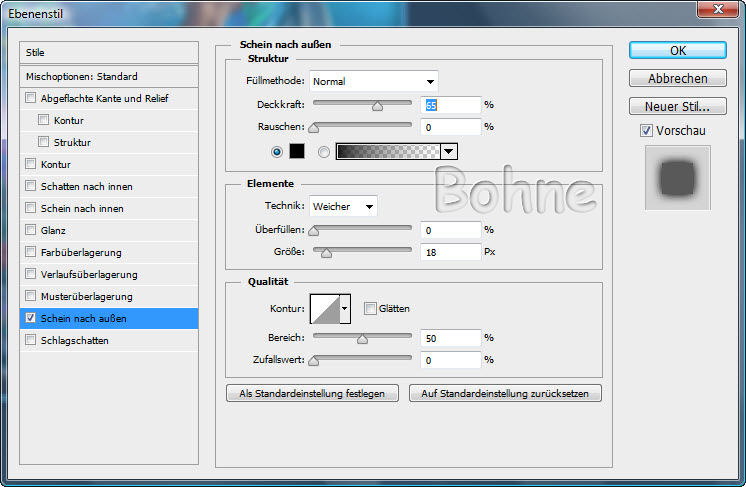Enable the Schlagschatten checkbox
Image resolution: width=746 pixels, height=487 pixels.
click(x=31, y=340)
